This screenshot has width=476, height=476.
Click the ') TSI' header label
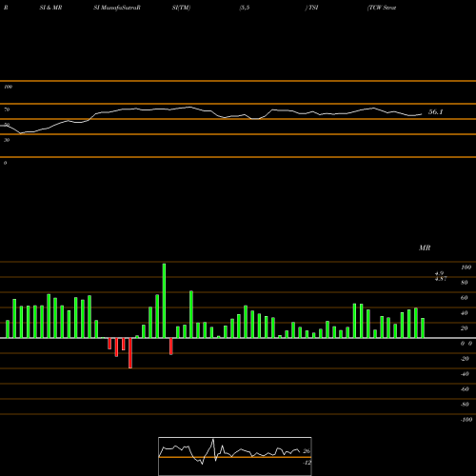(x=311, y=8)
